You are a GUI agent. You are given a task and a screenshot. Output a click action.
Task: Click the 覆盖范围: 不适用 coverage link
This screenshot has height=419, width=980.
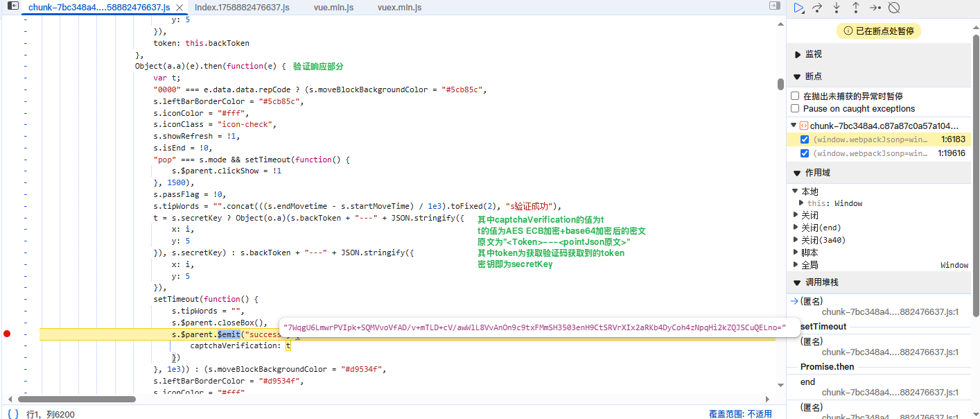pos(741,413)
